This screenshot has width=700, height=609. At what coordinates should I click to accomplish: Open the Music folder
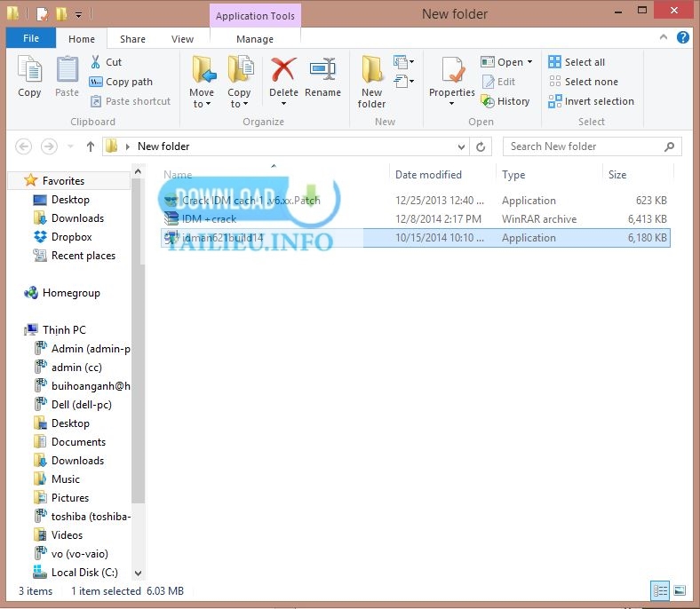(x=65, y=479)
